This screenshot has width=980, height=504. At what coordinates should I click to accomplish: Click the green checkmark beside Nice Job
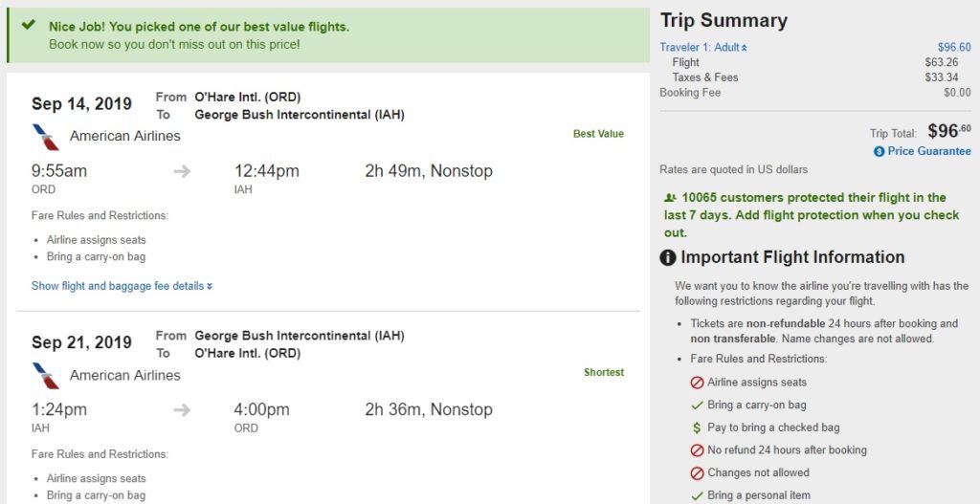(x=29, y=26)
